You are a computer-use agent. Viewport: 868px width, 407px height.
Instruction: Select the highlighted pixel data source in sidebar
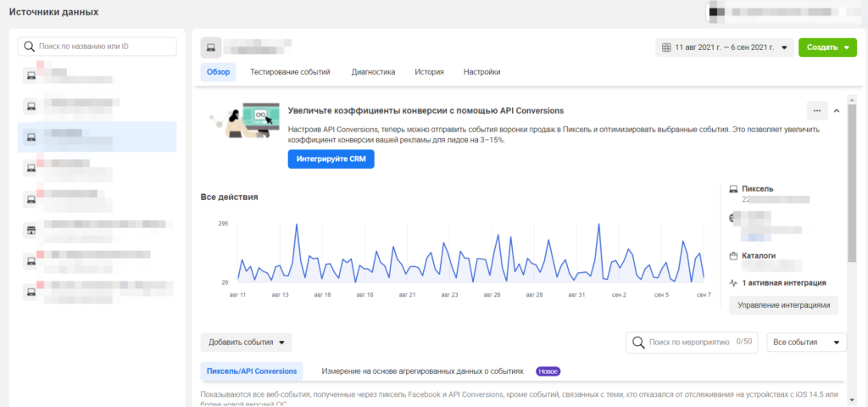point(97,137)
